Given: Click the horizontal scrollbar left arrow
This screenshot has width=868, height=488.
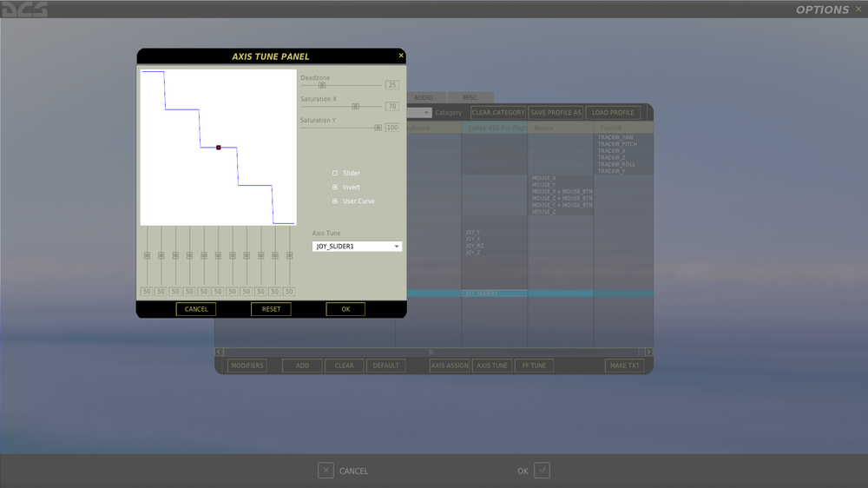Looking at the screenshot, I should (x=219, y=352).
